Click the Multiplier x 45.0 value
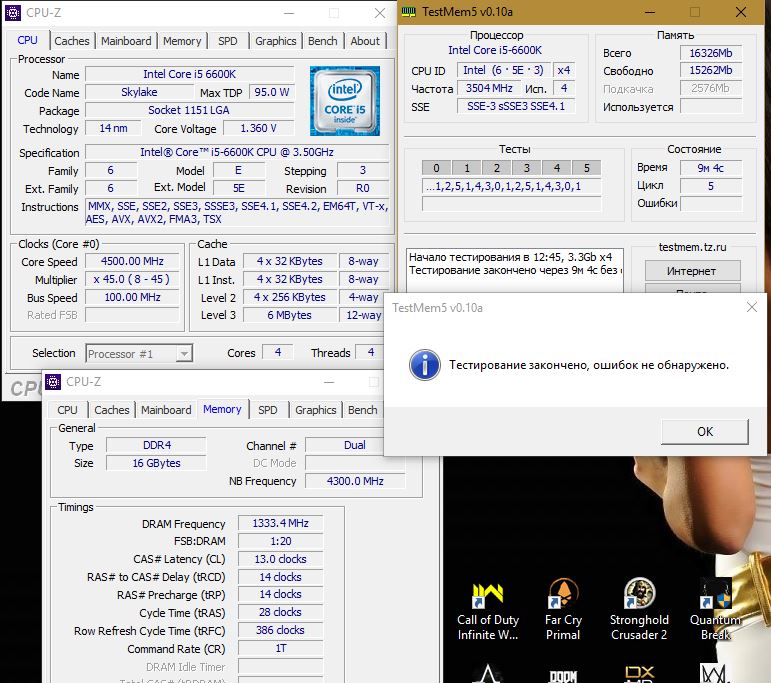Viewport: 771px width, 683px height. point(132,279)
